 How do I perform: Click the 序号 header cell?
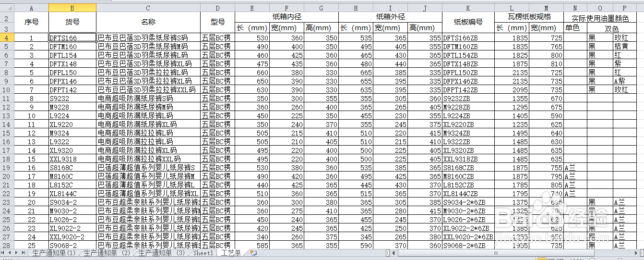[x=31, y=22]
